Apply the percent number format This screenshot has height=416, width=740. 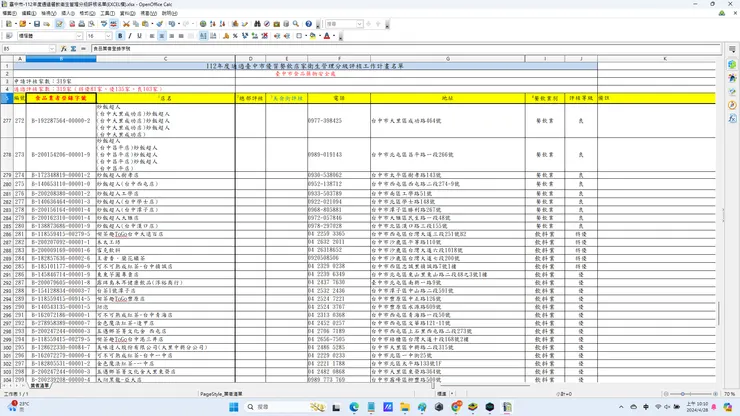(x=235, y=36)
